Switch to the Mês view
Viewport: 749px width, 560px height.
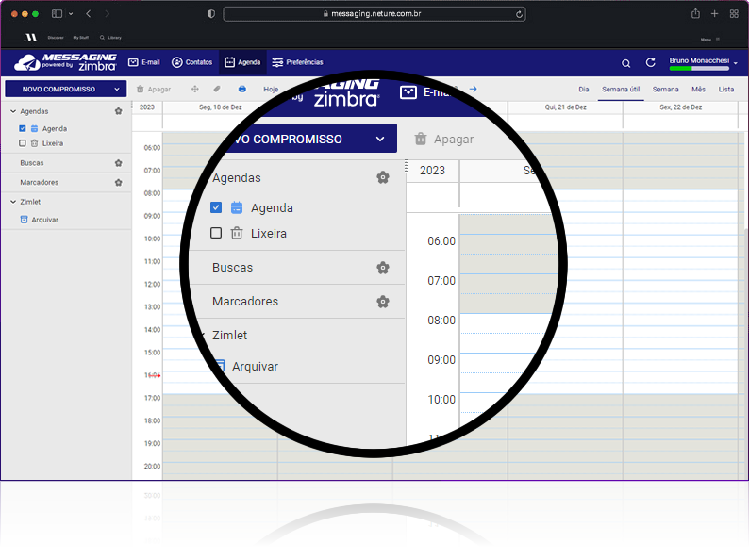coord(698,90)
